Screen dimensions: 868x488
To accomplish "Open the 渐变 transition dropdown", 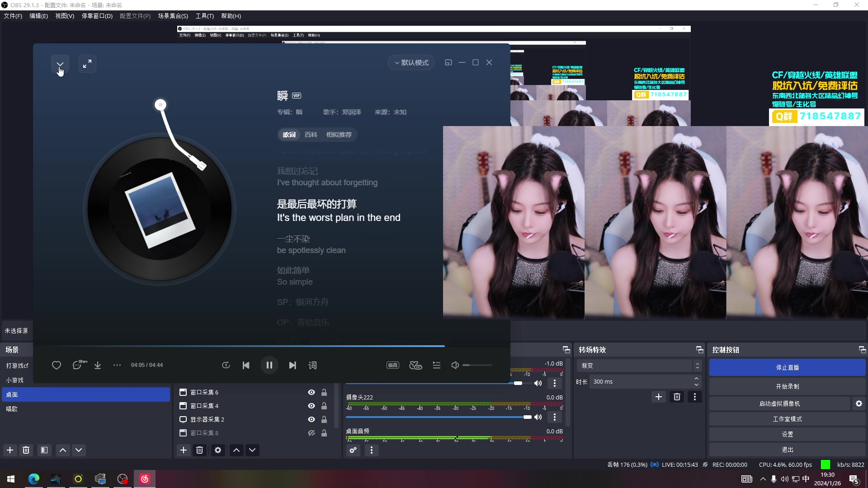I will coord(639,366).
